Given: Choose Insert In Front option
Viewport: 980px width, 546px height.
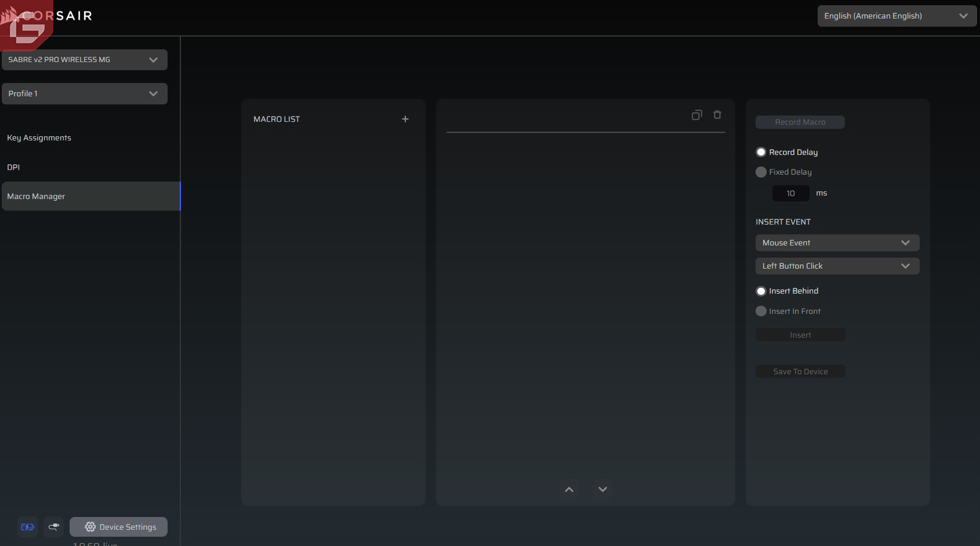Looking at the screenshot, I should pos(761,312).
